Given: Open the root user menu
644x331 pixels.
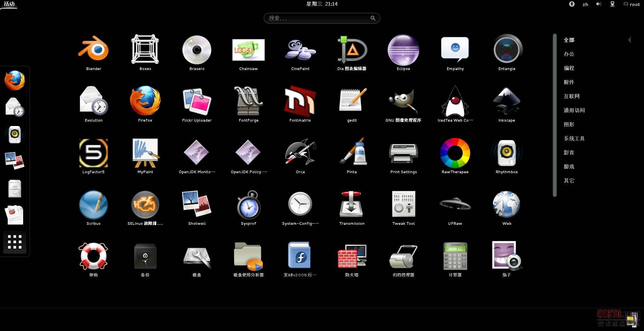Looking at the screenshot, I should [x=632, y=4].
